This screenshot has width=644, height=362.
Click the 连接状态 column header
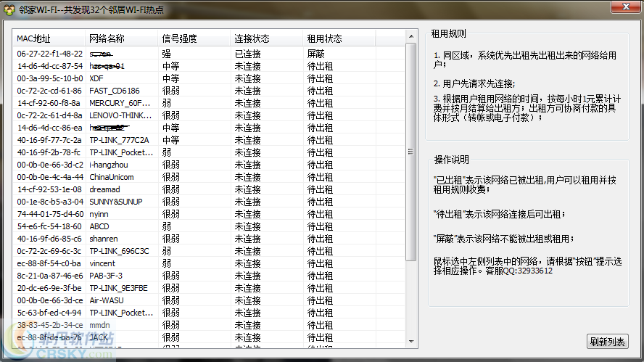tap(267, 38)
